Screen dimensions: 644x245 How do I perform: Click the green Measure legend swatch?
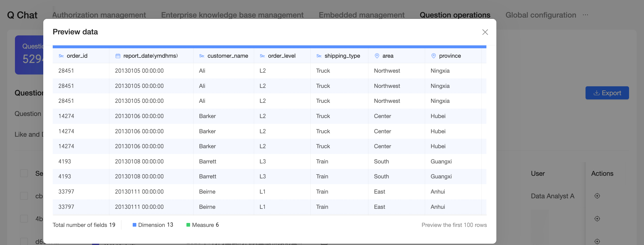(x=188, y=225)
